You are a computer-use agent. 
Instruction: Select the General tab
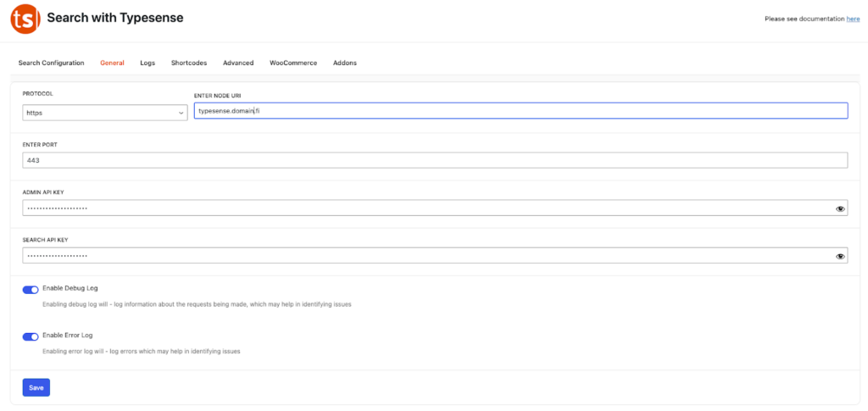click(x=112, y=63)
